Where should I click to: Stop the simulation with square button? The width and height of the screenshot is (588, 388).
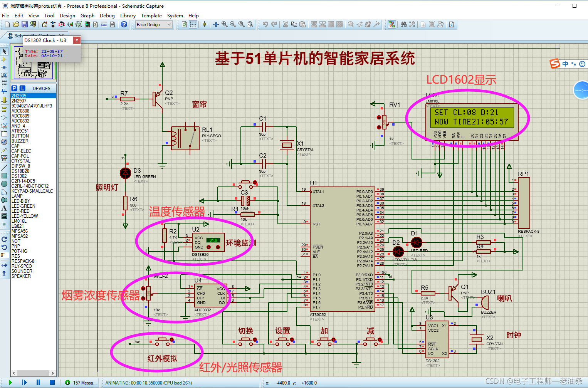point(52,382)
